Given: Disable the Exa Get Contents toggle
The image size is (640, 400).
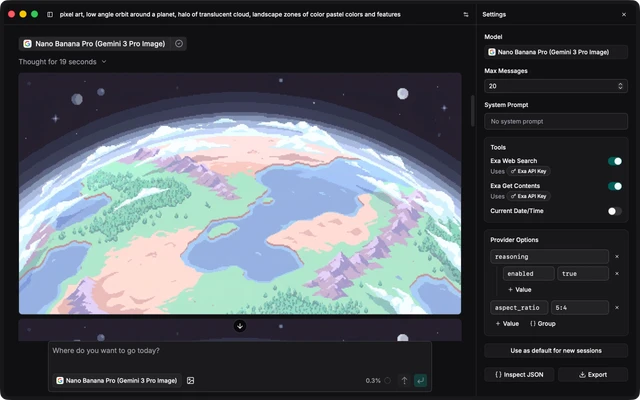Looking at the screenshot, I should coord(615,186).
